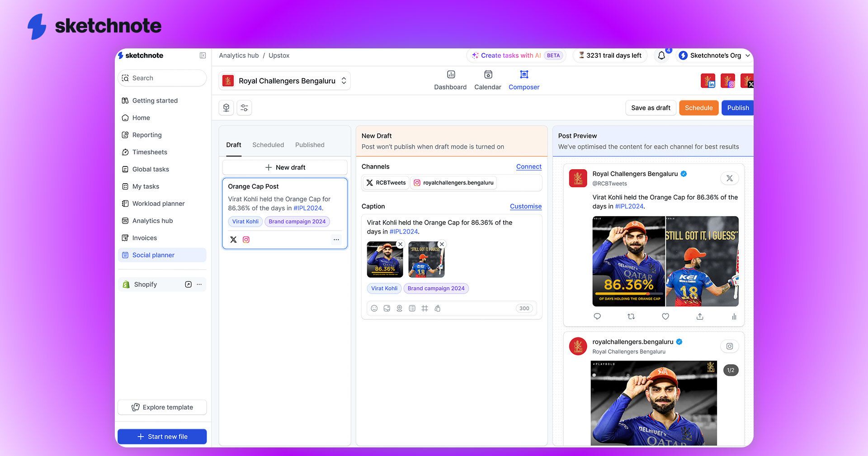Focus the Search field in sidebar
The image size is (868, 456).
(162, 78)
